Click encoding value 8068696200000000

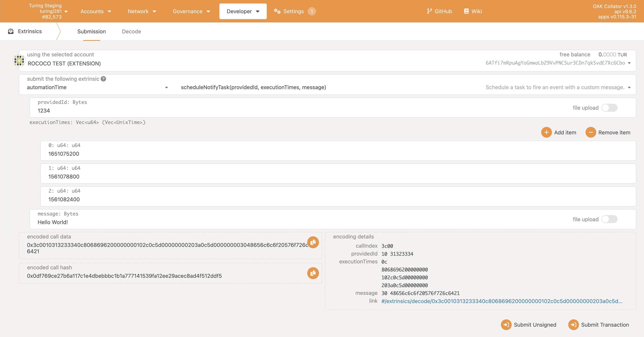404,270
